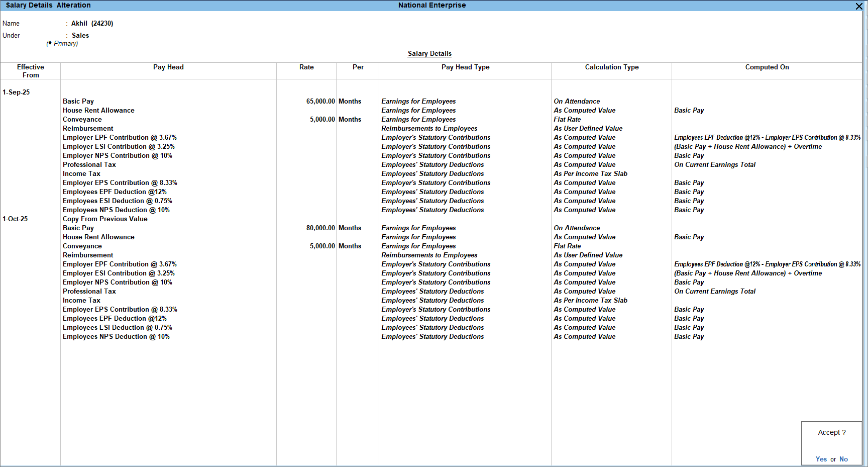This screenshot has width=868, height=467.
Task: Select the 1-Sep-25 effective date
Action: click(x=16, y=92)
